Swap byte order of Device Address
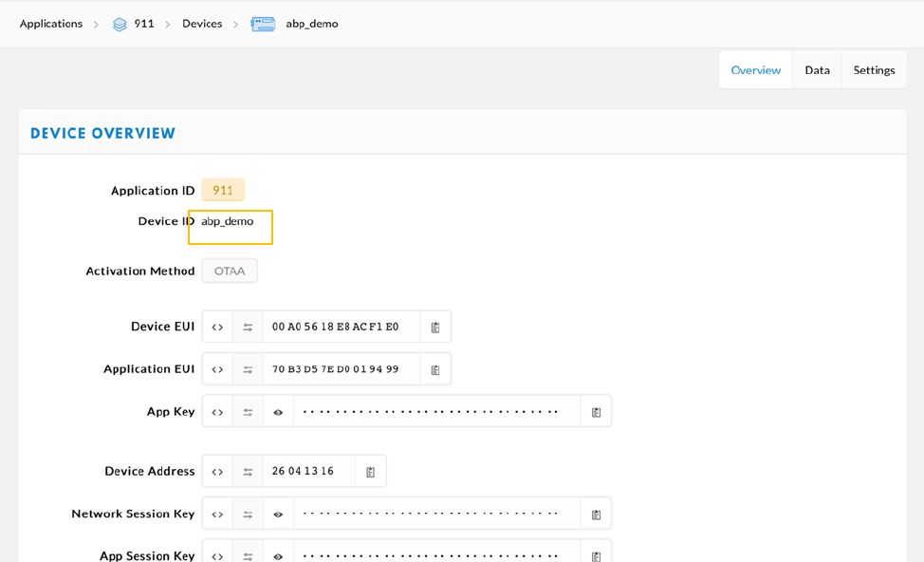This screenshot has height=562, width=924. tap(248, 472)
